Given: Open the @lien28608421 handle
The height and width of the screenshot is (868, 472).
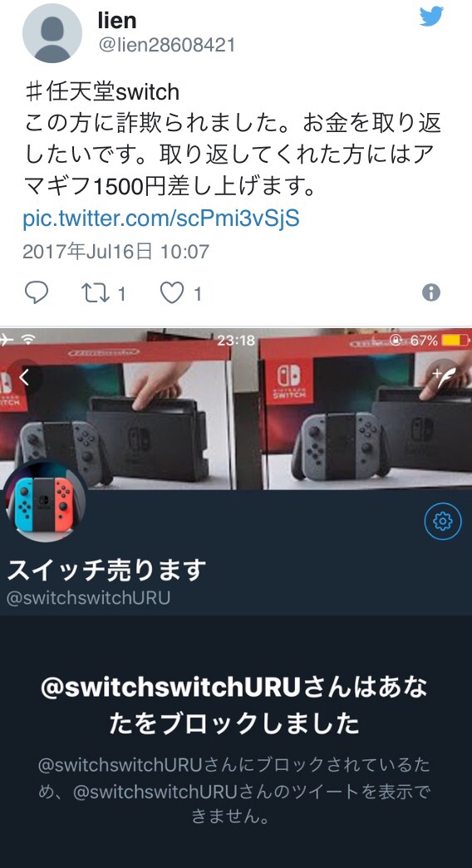Looking at the screenshot, I should coord(167,45).
